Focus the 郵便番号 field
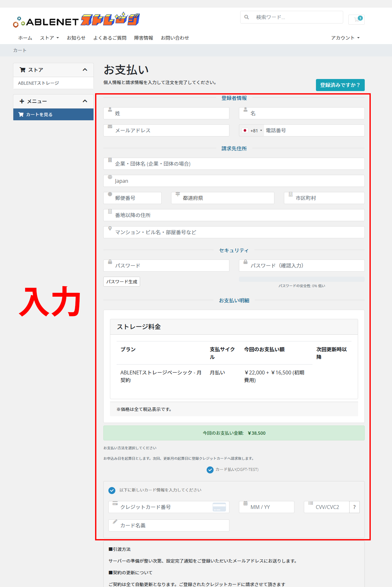This screenshot has width=392, height=587. point(132,198)
